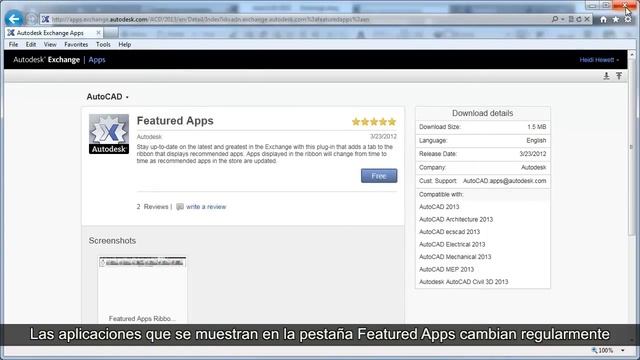Click the AutoCAD 2013 compatibility entry
Viewport: 640px width, 360px height.
pyautogui.click(x=439, y=207)
